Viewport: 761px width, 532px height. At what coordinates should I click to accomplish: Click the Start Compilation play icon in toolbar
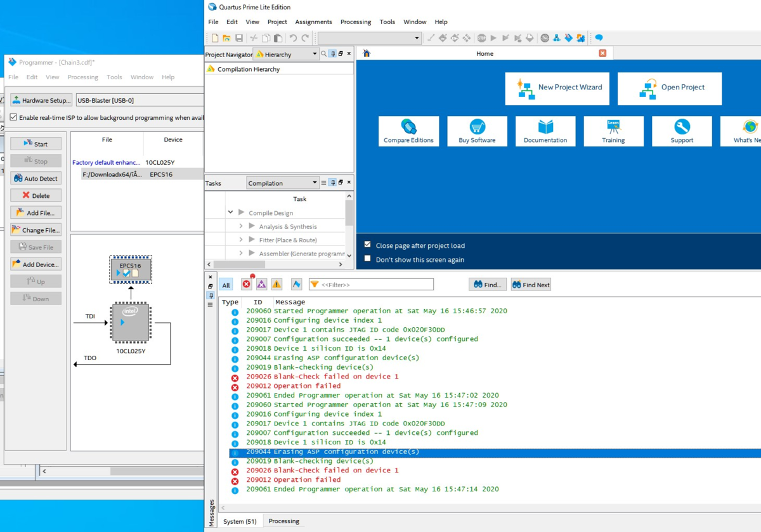[x=493, y=38]
